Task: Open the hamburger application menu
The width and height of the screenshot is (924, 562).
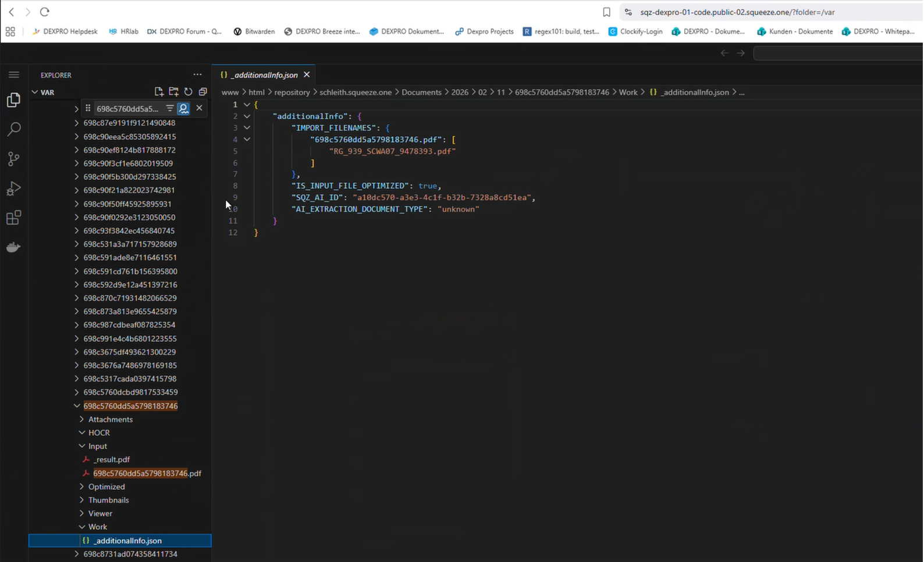Action: (14, 74)
